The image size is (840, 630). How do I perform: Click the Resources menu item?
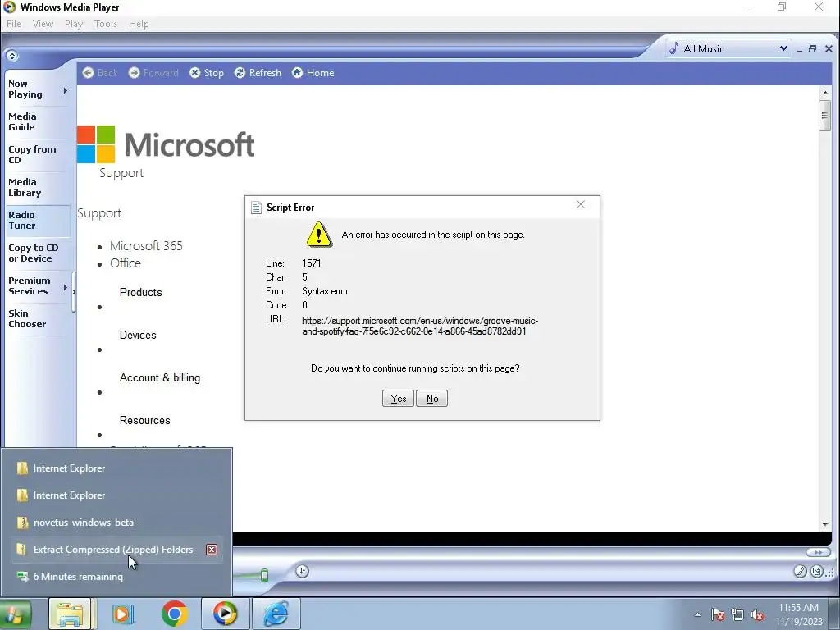click(145, 421)
